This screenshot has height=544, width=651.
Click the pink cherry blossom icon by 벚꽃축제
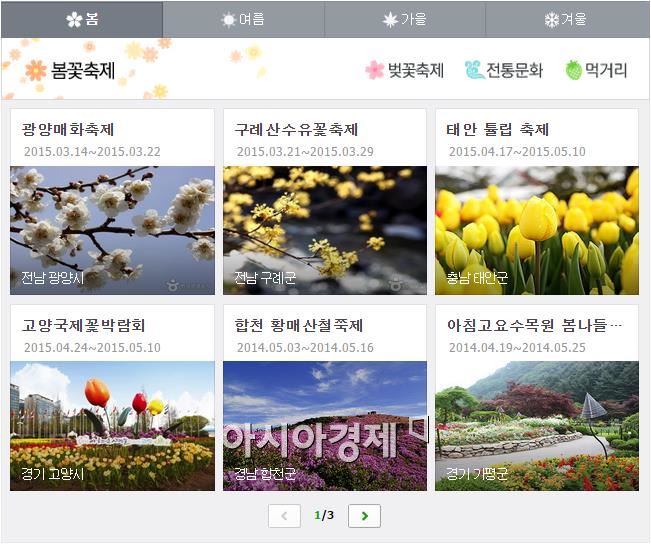(x=375, y=70)
